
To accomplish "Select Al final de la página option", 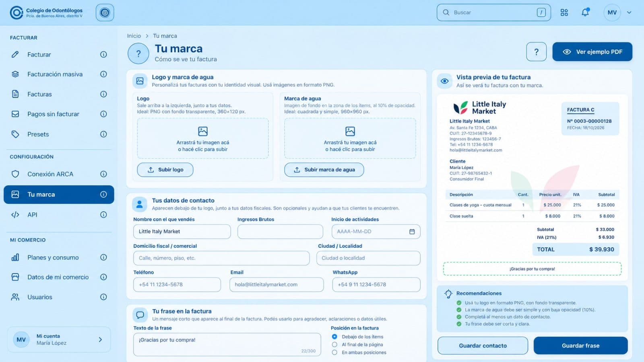I will coord(334,345).
